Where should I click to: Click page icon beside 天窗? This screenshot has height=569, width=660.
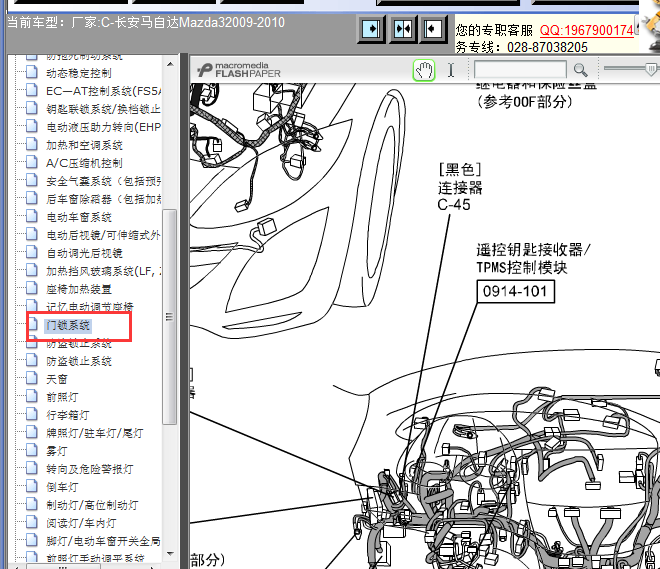coord(32,378)
